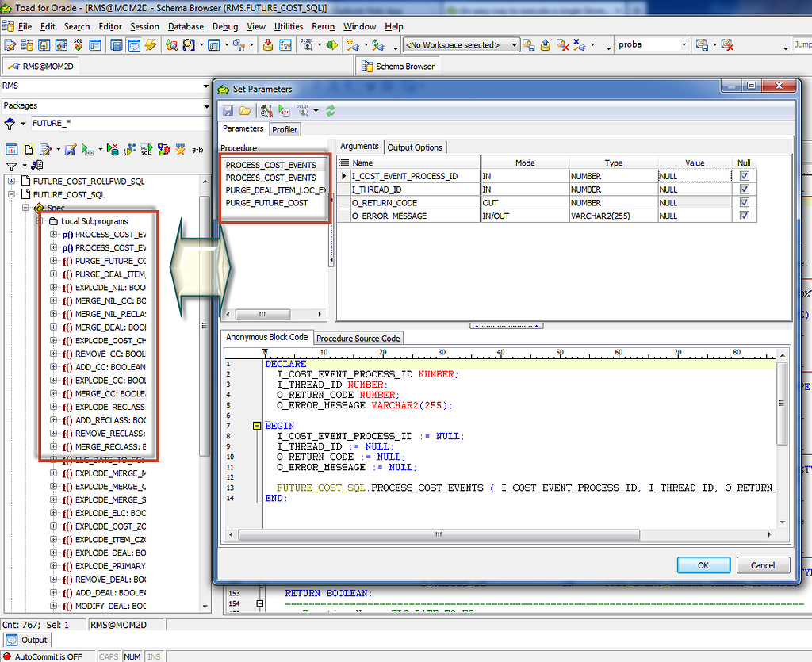This screenshot has height=662, width=812.
Task: Open the No Workspace selected dropdown
Action: (x=515, y=45)
